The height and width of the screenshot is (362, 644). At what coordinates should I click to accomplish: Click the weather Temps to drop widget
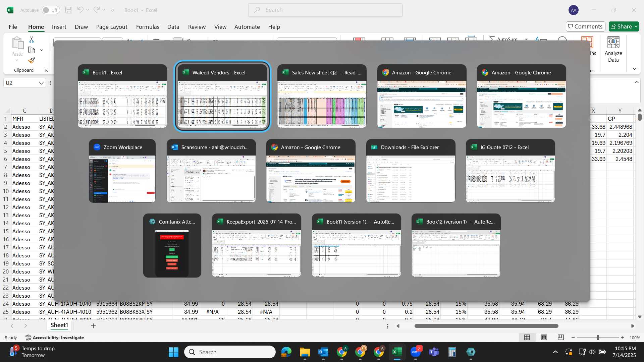[x=32, y=352]
